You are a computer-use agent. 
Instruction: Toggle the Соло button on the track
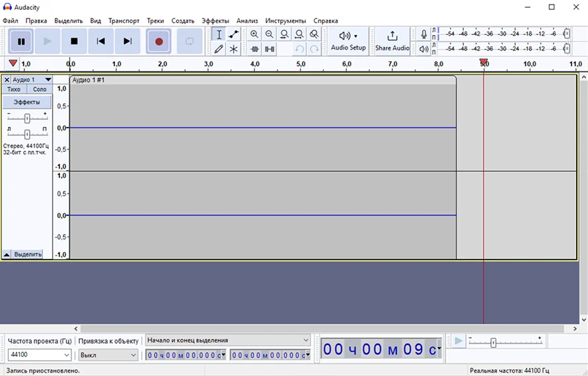(40, 89)
